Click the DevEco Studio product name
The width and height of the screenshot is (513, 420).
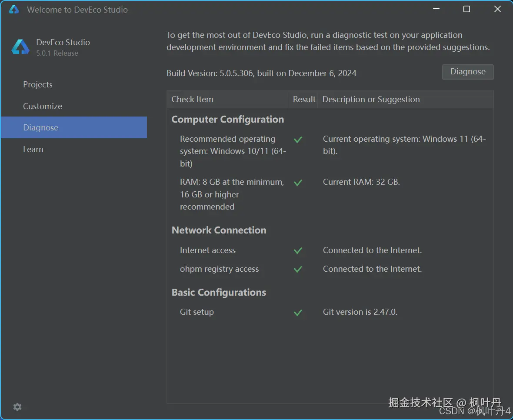click(63, 42)
